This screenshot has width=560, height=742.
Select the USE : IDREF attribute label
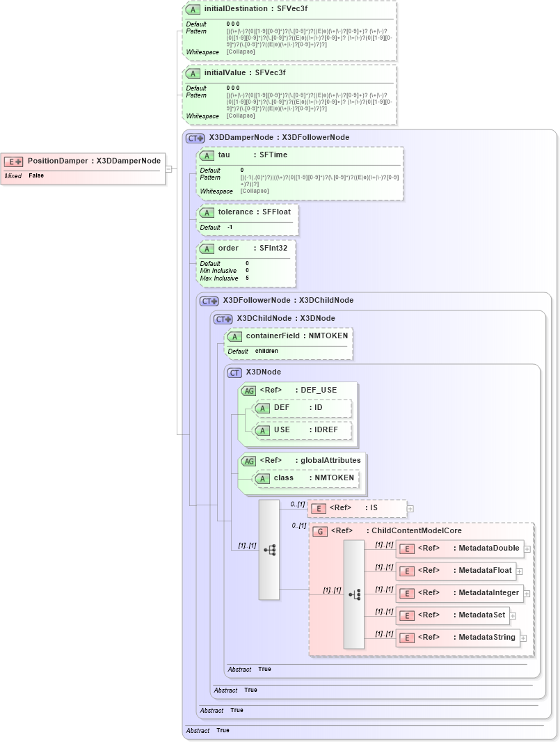[306, 429]
